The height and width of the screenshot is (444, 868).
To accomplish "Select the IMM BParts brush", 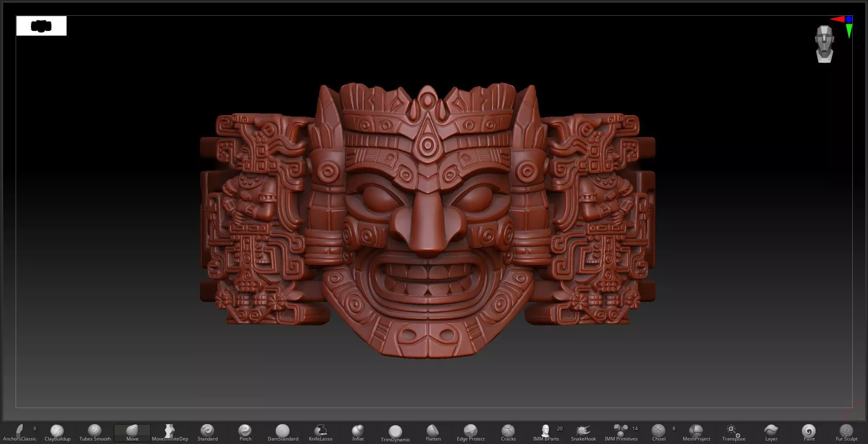I will 546,433.
